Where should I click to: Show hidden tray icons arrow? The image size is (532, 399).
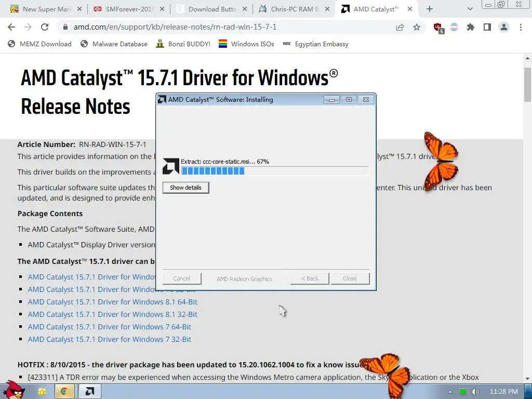click(450, 392)
